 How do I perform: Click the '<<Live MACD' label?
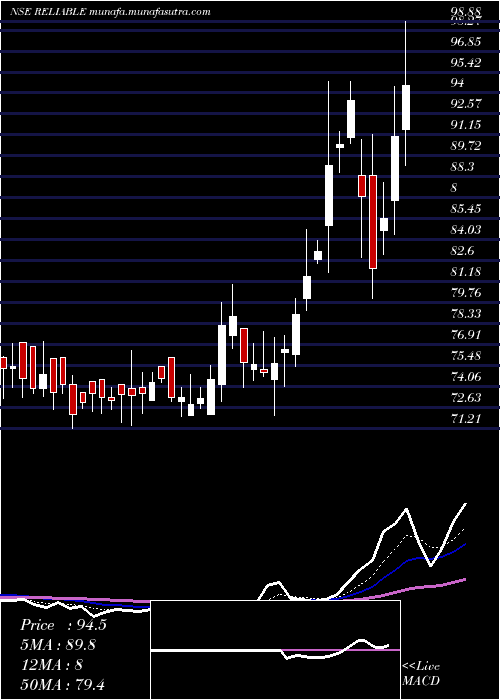(x=421, y=674)
